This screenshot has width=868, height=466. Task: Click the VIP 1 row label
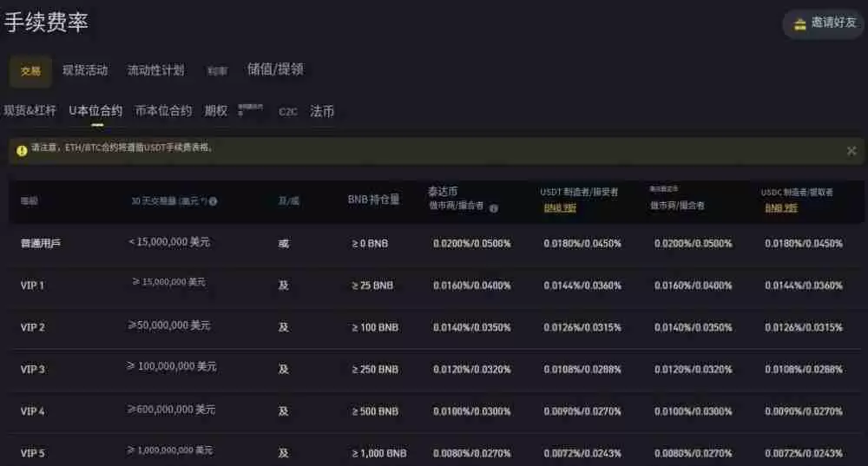tap(32, 286)
